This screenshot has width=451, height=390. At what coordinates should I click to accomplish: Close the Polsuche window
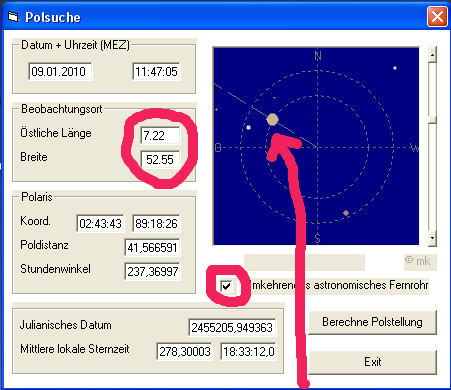437,17
